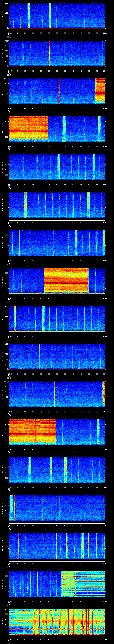Select the 11:23:00 start time label

point(9,525)
